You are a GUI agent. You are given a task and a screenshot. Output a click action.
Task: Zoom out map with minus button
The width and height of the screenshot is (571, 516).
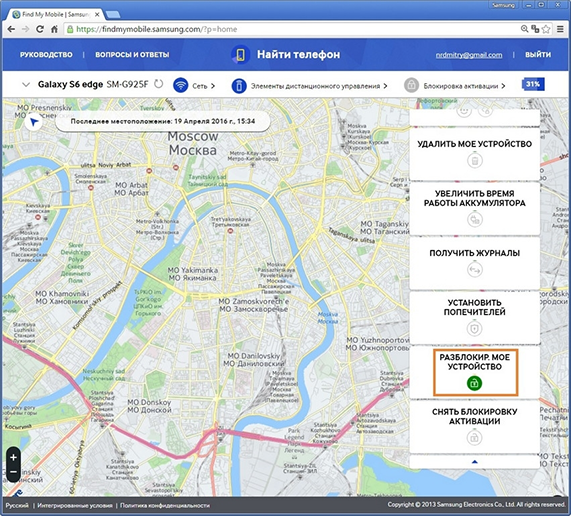(x=13, y=472)
